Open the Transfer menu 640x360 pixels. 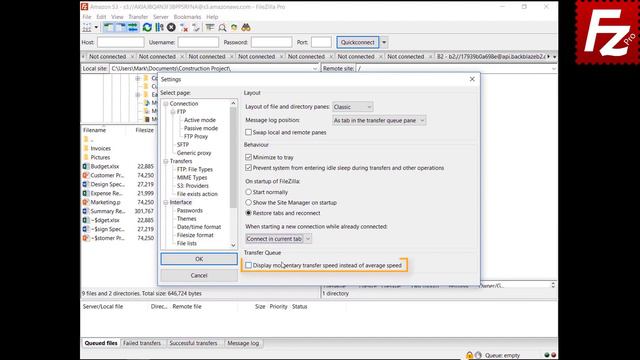(138, 17)
